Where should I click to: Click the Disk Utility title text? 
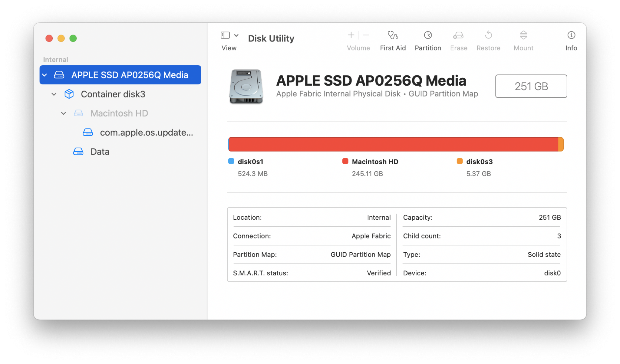tap(271, 38)
